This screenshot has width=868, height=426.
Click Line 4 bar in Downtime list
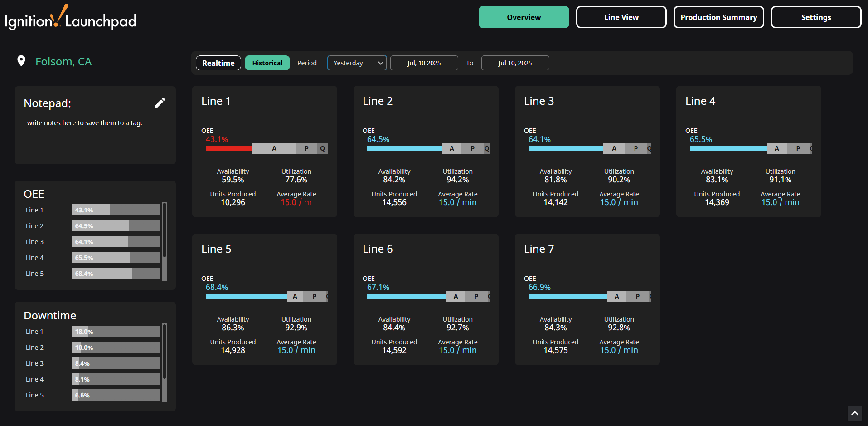pos(116,379)
